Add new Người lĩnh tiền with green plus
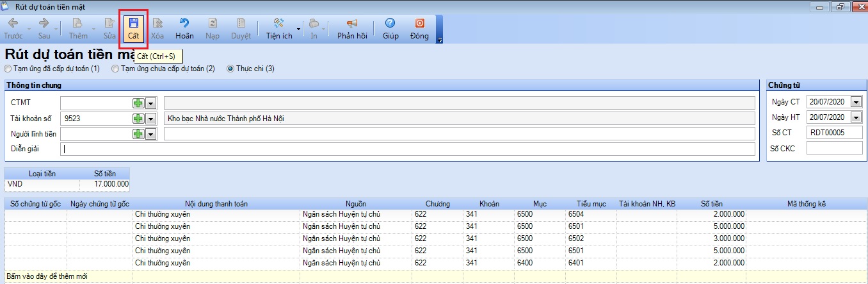 point(138,134)
